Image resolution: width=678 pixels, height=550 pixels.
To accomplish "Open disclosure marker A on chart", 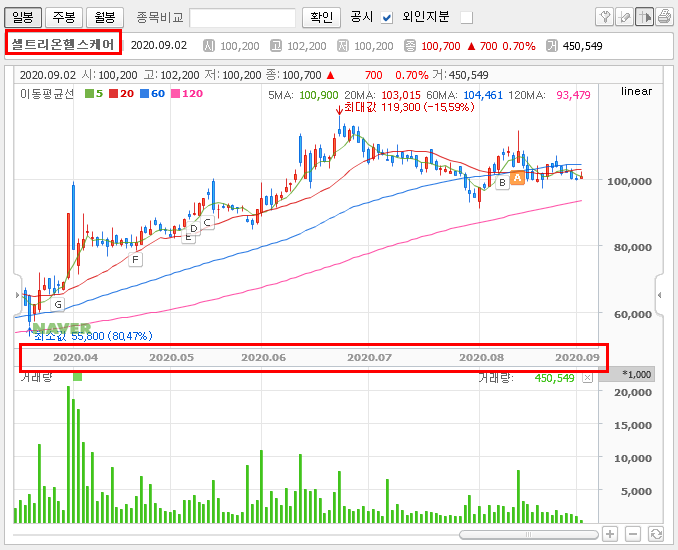I will click(x=517, y=177).
